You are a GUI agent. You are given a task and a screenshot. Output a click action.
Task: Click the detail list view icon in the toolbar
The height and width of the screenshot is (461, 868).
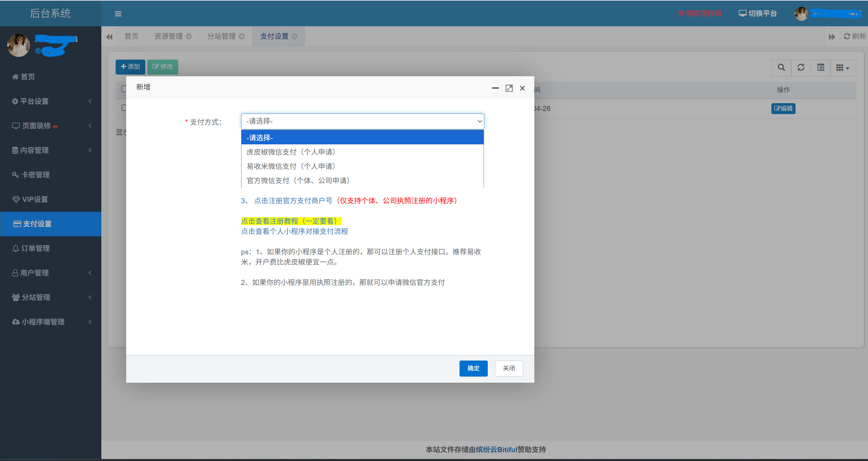820,68
